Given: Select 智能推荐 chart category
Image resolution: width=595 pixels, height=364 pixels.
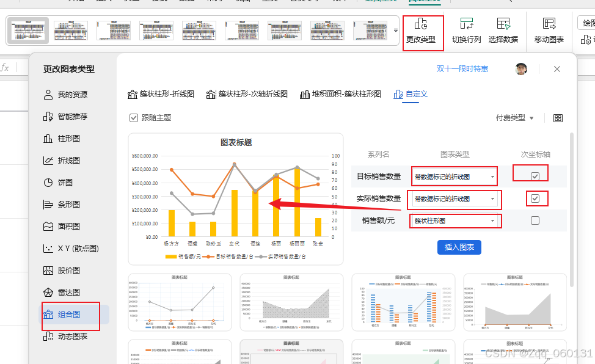Looking at the screenshot, I should (65, 117).
